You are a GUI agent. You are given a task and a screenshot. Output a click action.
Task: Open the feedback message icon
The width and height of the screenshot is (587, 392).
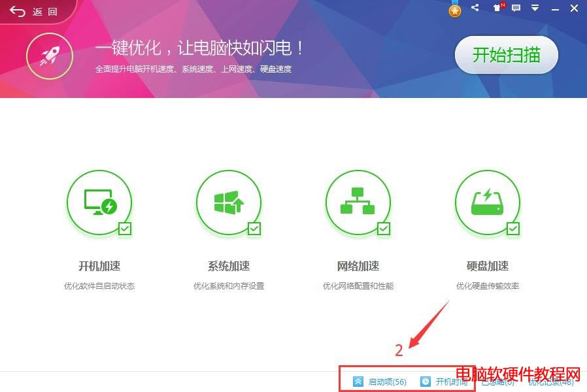[x=516, y=8]
